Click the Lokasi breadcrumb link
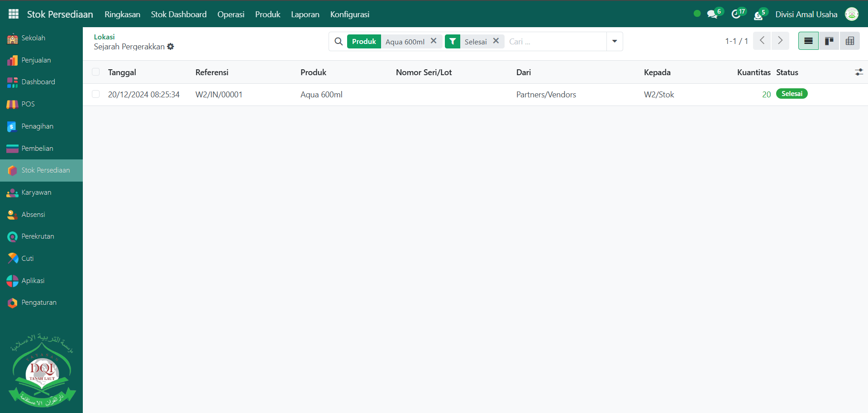 tap(104, 37)
